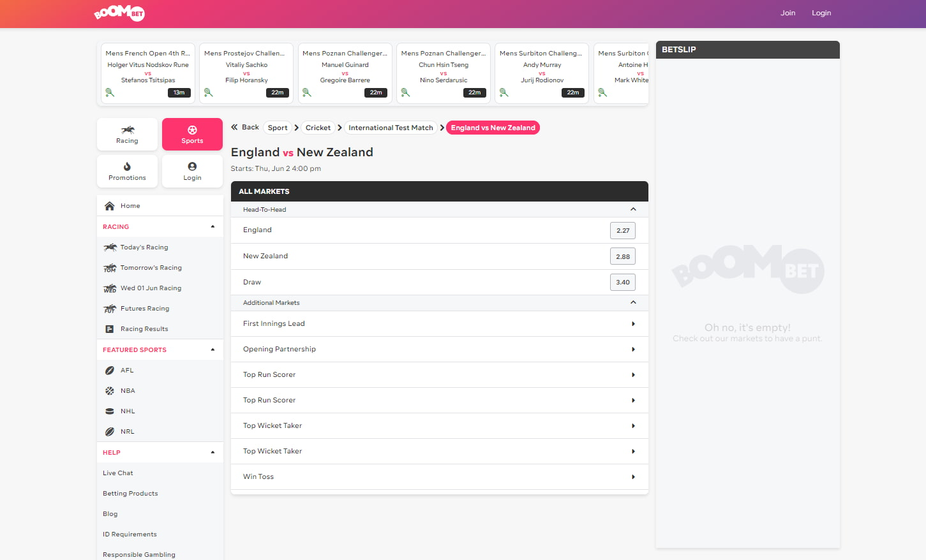This screenshot has height=560, width=926.
Task: Click the BoomBet logo in header
Action: click(119, 13)
